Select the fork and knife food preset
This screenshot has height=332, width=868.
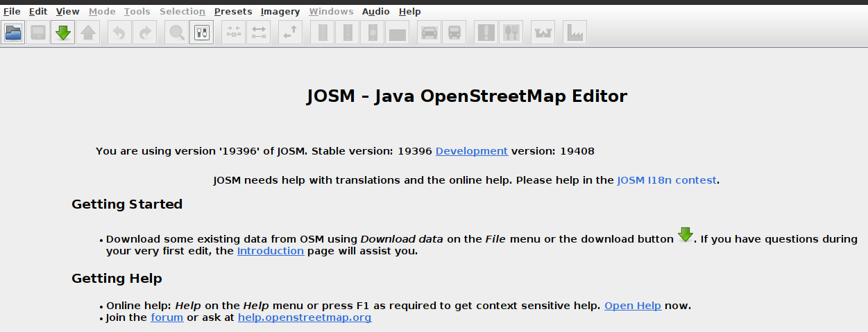(511, 33)
